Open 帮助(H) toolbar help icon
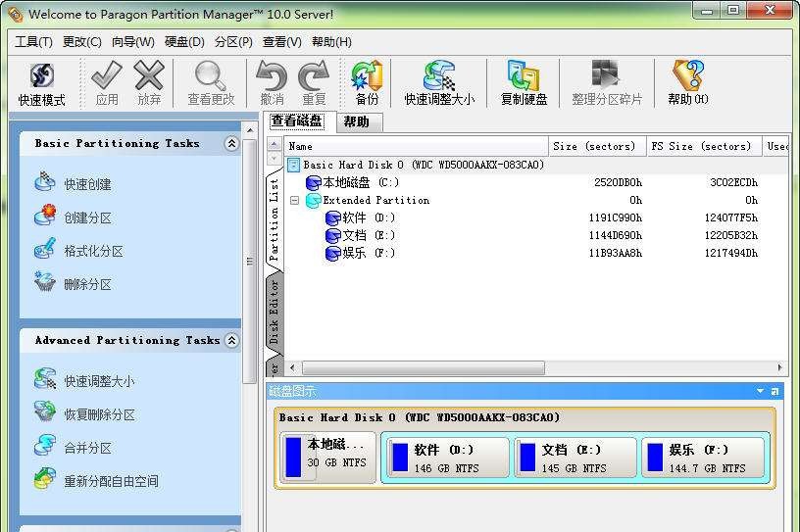The height and width of the screenshot is (532, 800). pyautogui.click(x=688, y=84)
